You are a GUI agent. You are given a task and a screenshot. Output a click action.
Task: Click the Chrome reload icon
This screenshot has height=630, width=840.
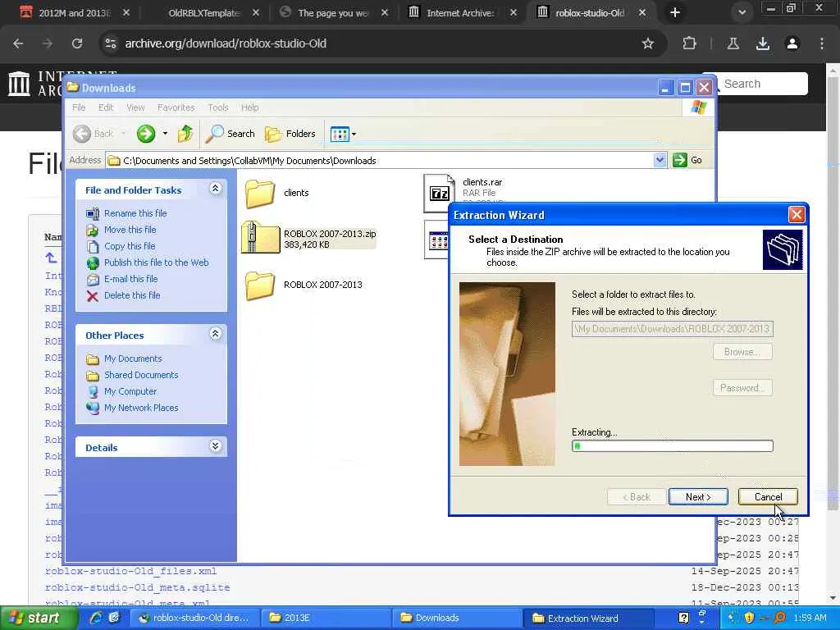[76, 43]
